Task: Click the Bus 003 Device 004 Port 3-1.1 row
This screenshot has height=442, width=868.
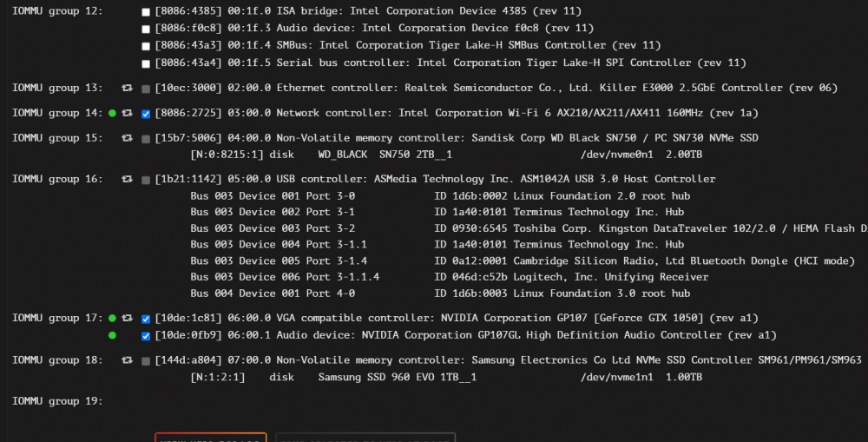Action: click(437, 244)
